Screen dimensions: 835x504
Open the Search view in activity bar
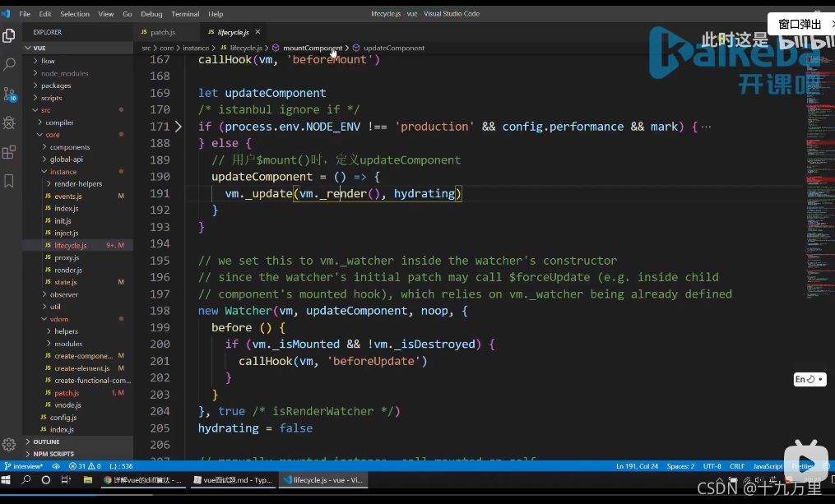[9, 65]
